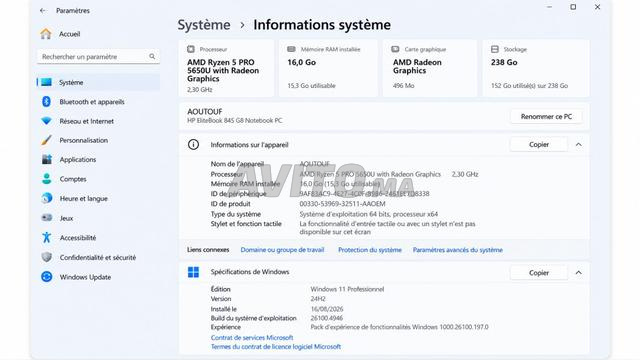The width and height of the screenshot is (640, 360).
Task: Click the 24H2 version value
Action: (318, 299)
